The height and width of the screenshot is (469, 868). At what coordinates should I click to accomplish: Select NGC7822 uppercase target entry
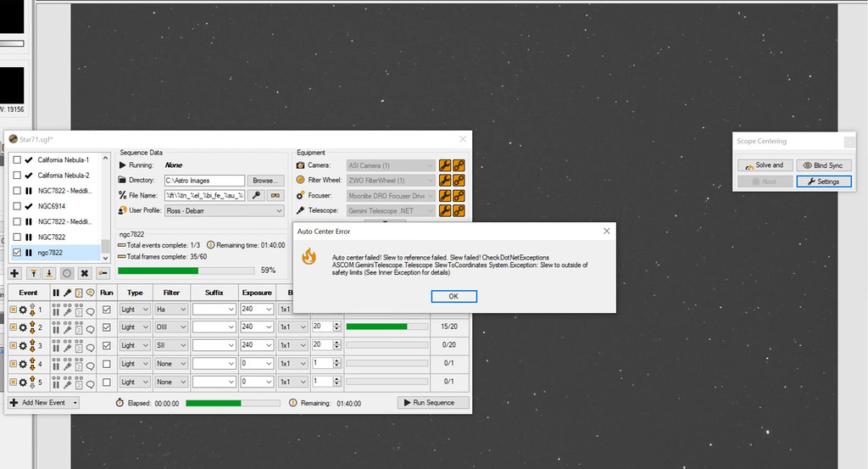(x=52, y=237)
